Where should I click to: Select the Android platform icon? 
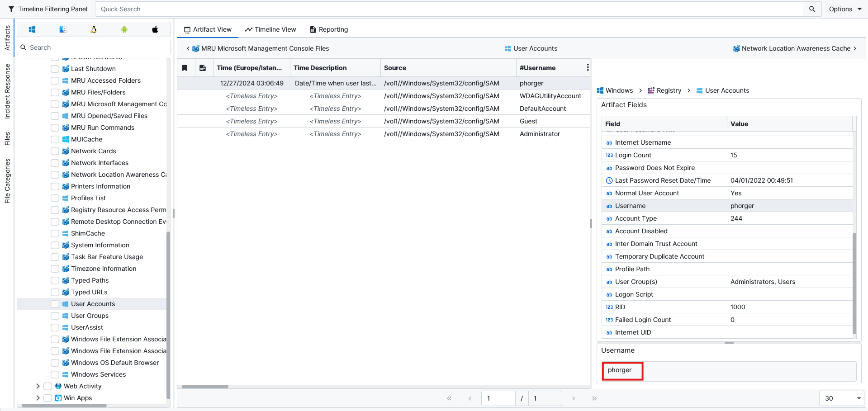124,29
